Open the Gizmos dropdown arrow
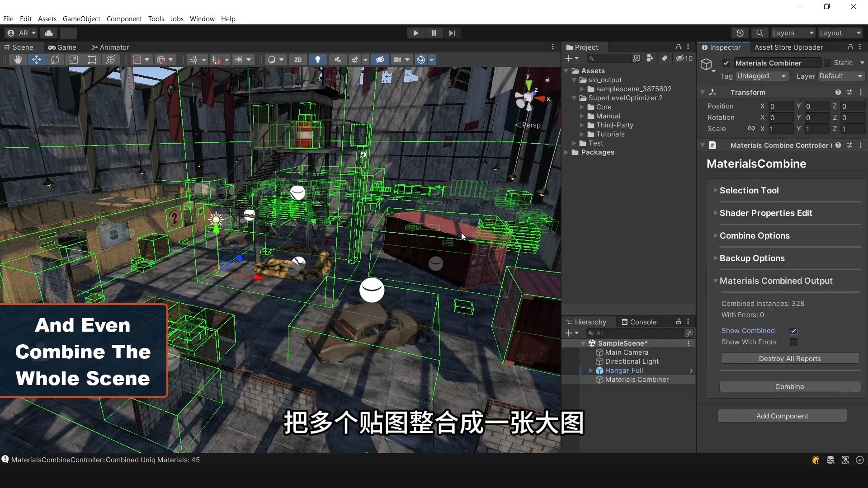868x488 pixels. pyautogui.click(x=432, y=60)
